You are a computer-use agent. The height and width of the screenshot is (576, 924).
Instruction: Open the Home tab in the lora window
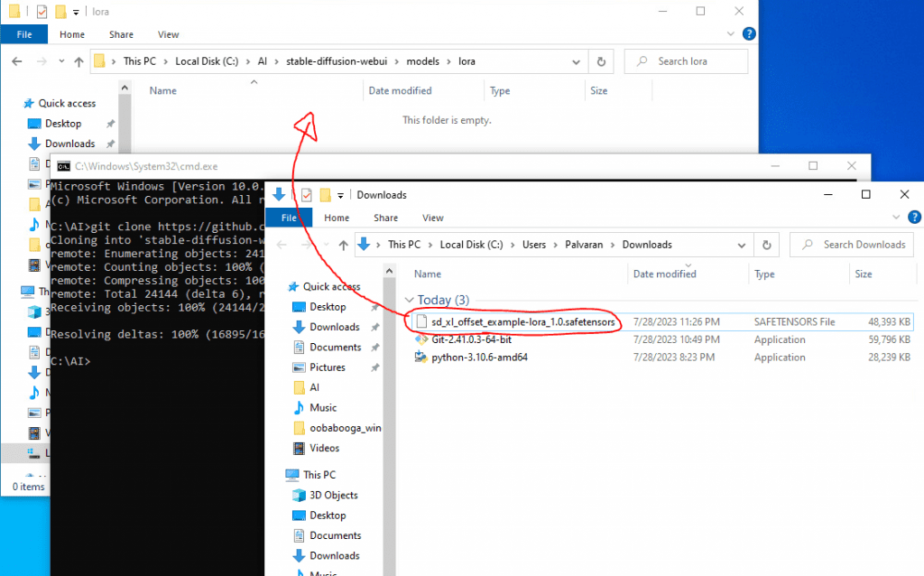click(x=72, y=35)
